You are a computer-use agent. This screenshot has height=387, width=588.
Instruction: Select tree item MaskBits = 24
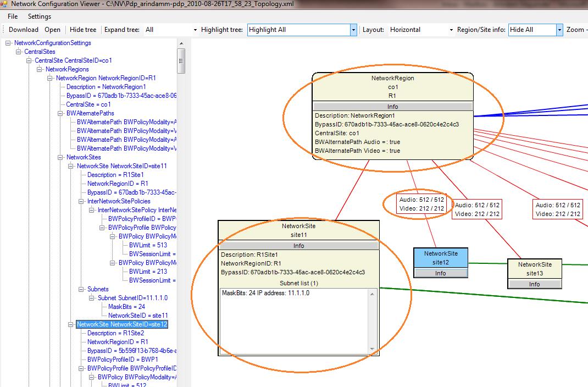tap(127, 307)
